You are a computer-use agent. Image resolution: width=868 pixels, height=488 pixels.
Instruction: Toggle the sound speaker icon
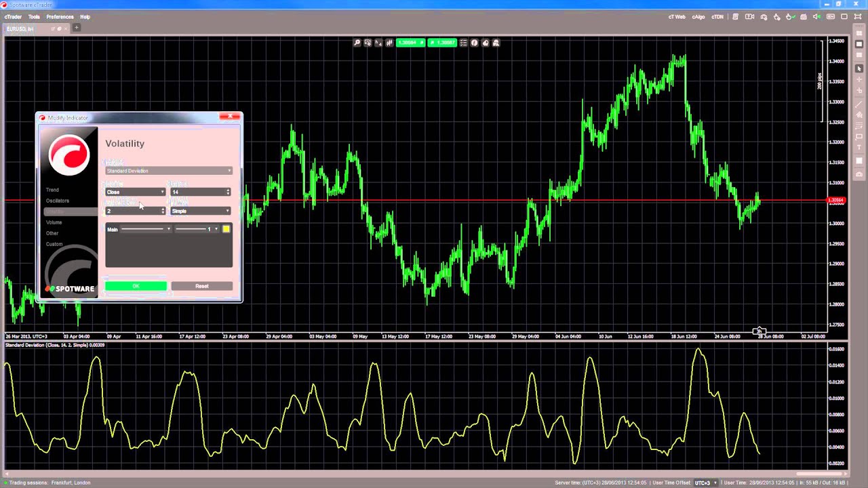pyautogui.click(x=816, y=17)
